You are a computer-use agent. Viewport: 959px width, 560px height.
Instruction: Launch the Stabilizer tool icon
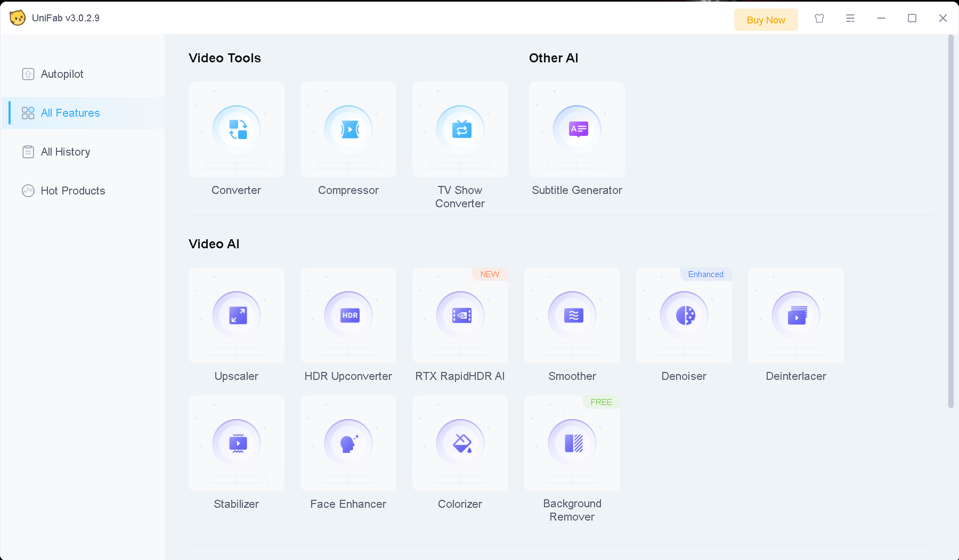click(x=237, y=443)
